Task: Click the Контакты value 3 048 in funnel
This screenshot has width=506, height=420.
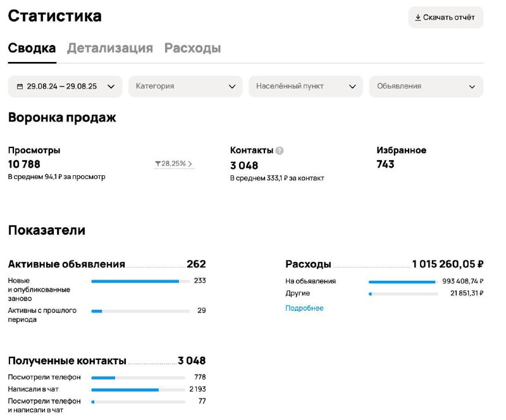Action: (x=244, y=166)
